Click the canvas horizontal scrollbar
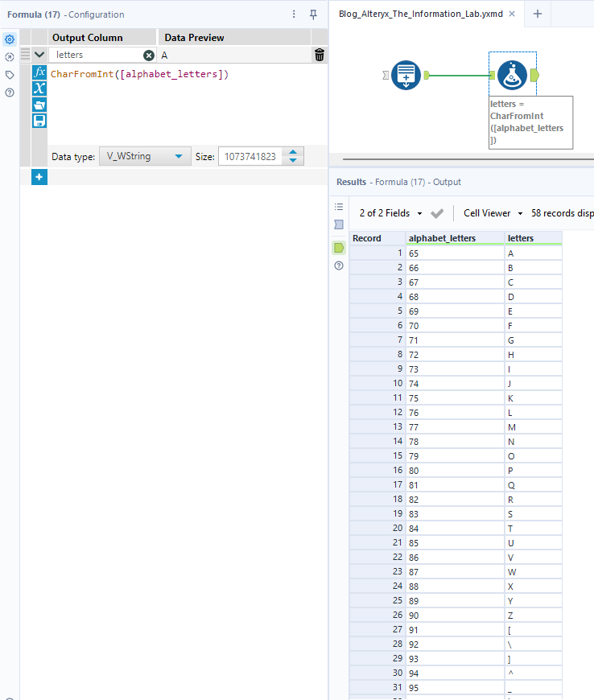The image size is (594, 700). pos(468,159)
